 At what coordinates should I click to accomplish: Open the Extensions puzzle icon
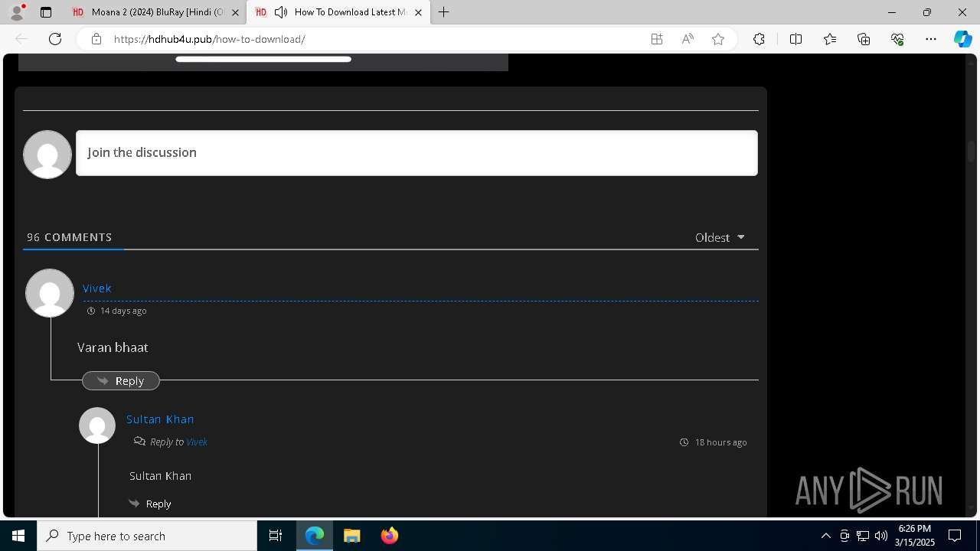759,39
